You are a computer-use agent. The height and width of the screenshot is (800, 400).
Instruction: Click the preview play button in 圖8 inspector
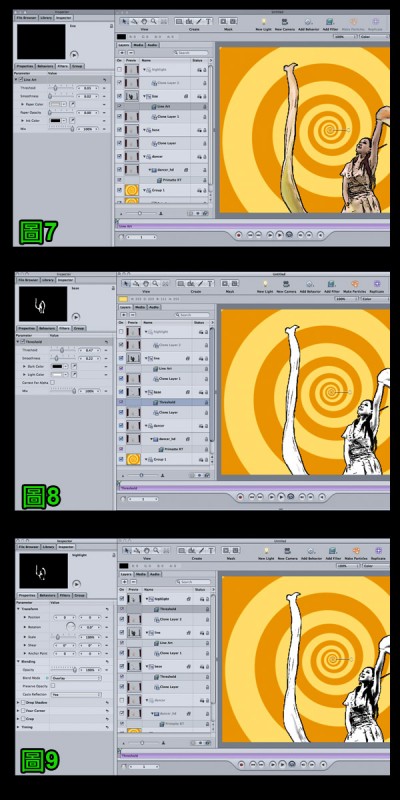coord(76,317)
